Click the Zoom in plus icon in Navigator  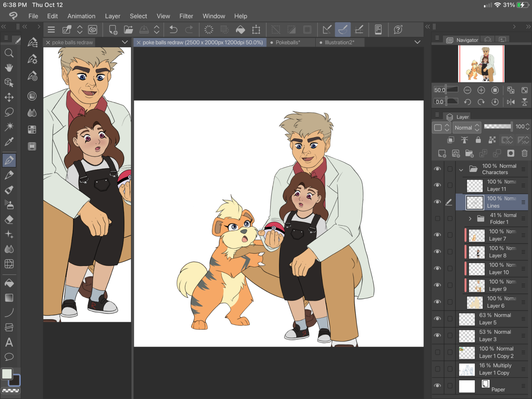(481, 90)
